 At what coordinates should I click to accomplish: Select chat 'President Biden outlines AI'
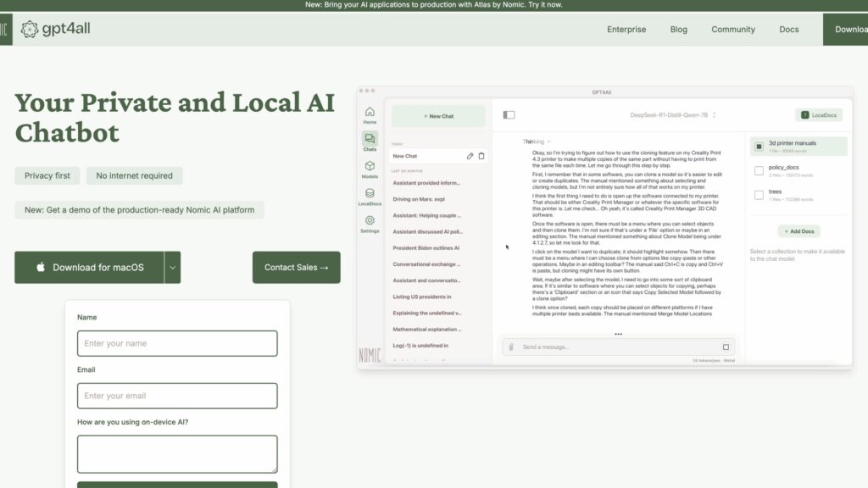pos(426,248)
